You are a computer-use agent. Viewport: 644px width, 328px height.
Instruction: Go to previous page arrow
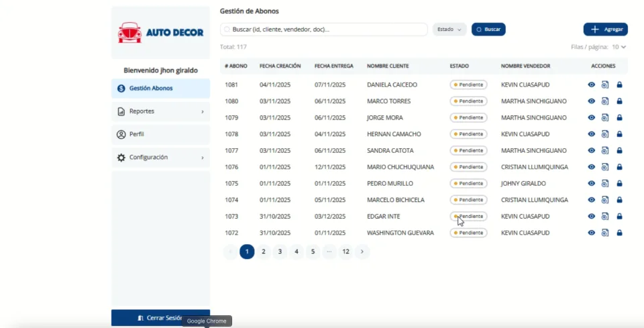[x=230, y=252]
